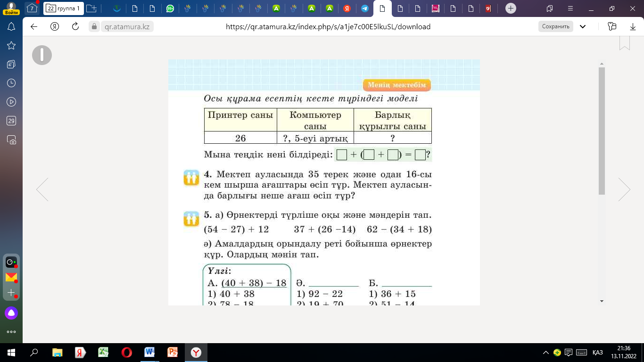Open Windows action center notifications icon
Image resolution: width=644 pixels, height=362 pixels.
coord(569,352)
